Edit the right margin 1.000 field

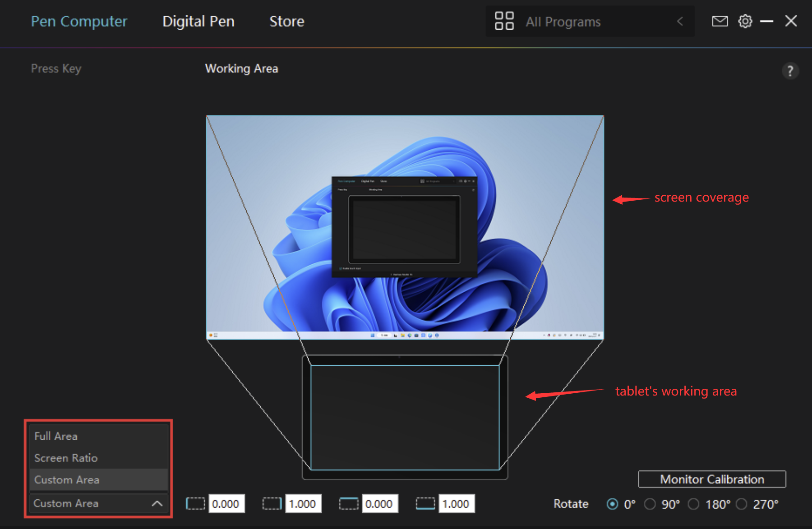tap(303, 503)
